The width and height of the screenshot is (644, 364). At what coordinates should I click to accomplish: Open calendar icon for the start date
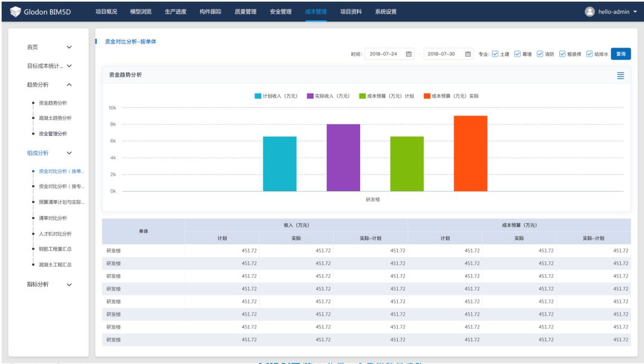pos(409,54)
